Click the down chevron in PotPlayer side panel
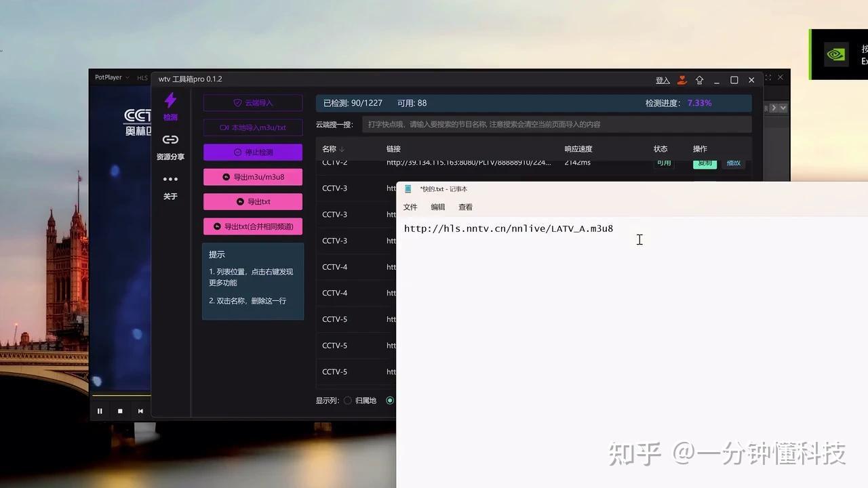 [783, 108]
